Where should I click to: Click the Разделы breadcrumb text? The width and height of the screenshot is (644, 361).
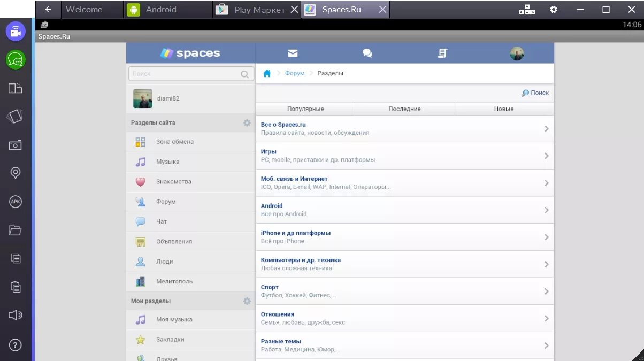click(x=331, y=73)
